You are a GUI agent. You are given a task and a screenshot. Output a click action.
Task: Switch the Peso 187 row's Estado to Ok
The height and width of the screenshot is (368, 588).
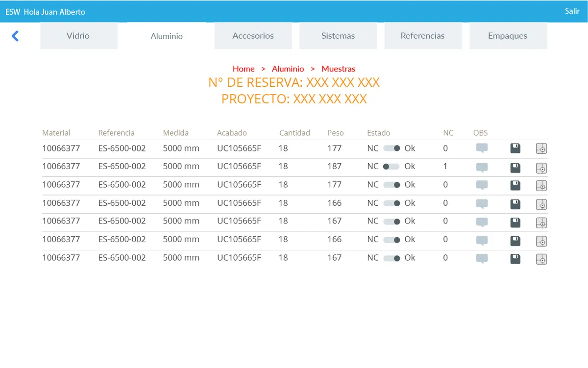click(x=392, y=167)
